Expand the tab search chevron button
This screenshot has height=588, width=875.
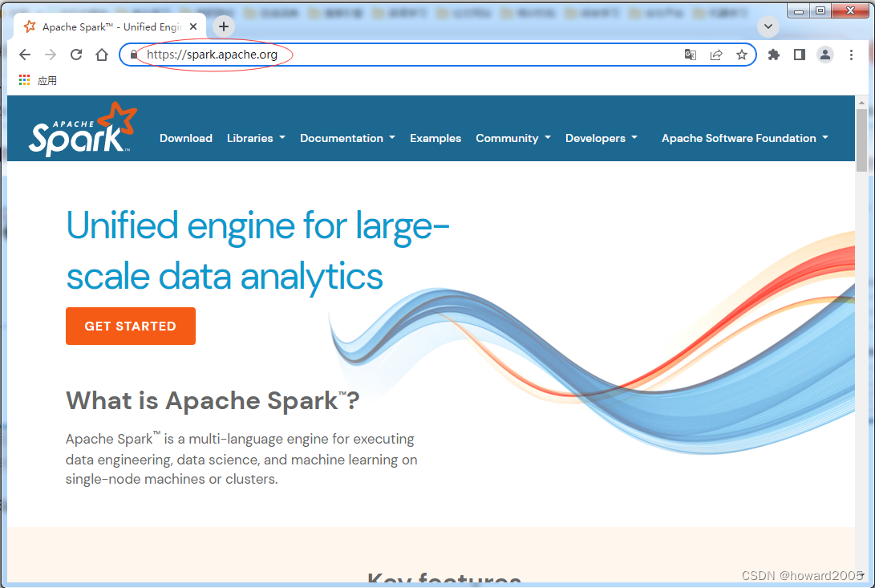tap(768, 26)
